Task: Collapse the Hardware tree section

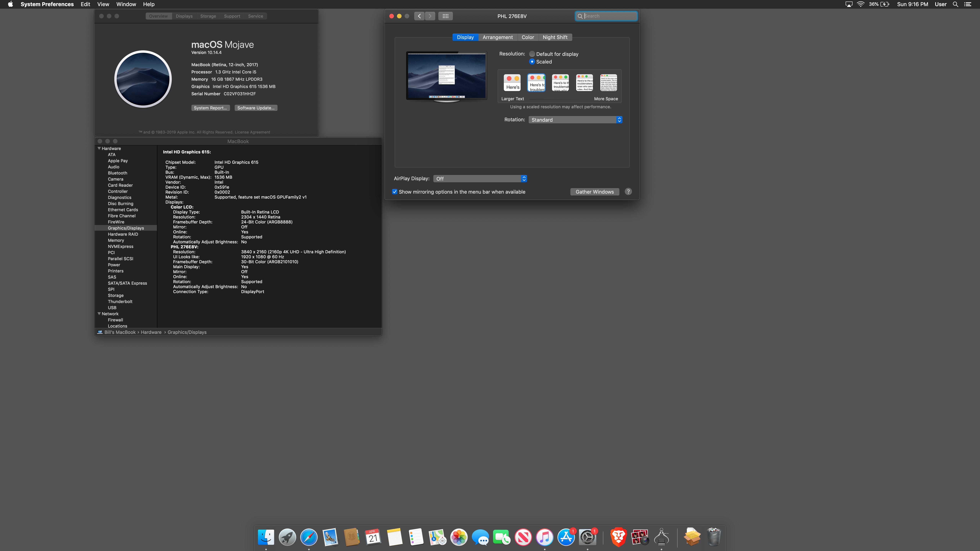Action: (99, 148)
